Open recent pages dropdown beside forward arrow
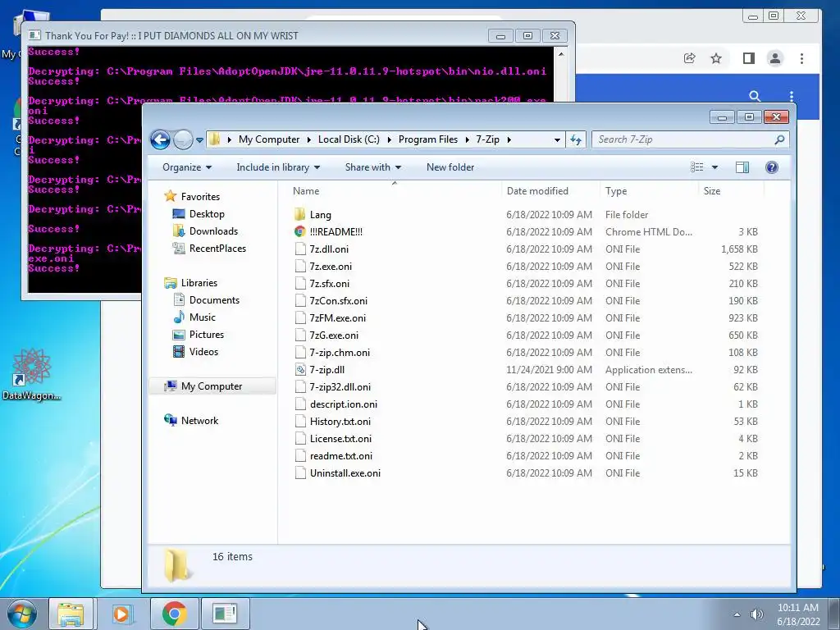 coord(200,139)
